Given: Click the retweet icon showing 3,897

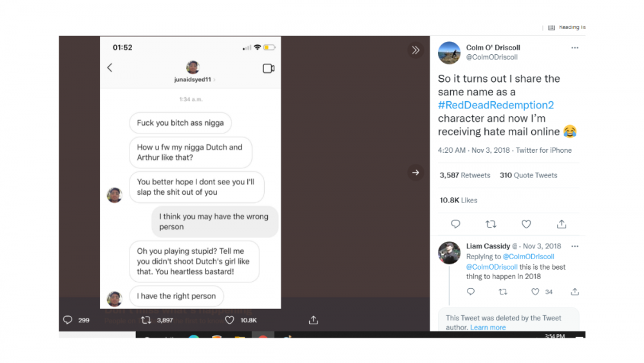Looking at the screenshot, I should pos(146,320).
